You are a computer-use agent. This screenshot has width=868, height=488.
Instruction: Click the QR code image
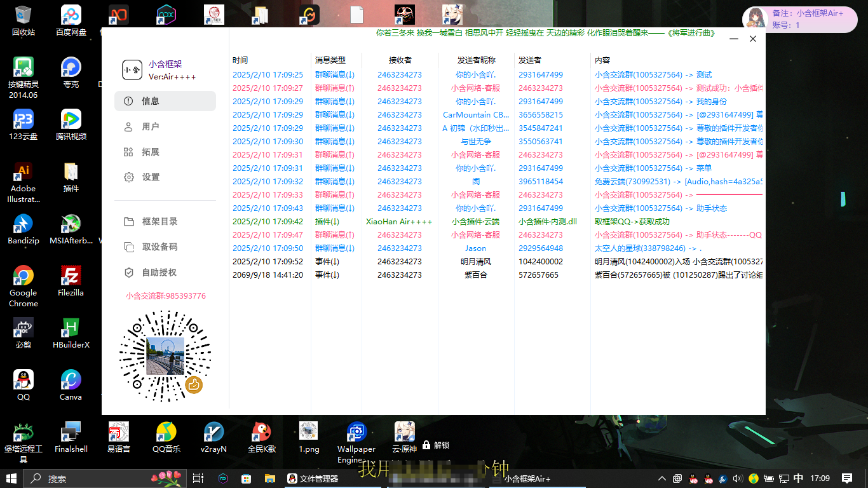coord(165,356)
